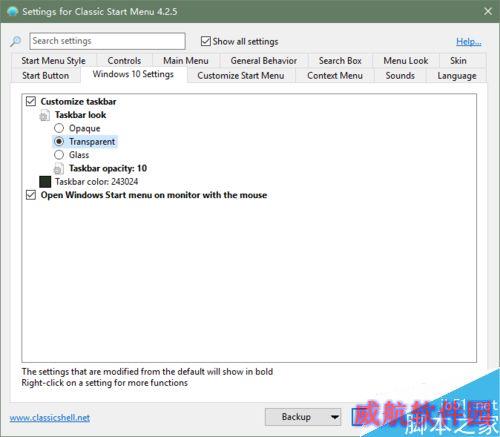The height and width of the screenshot is (437, 500).
Task: Click the Taskbar look settings icon
Action: 44,116
